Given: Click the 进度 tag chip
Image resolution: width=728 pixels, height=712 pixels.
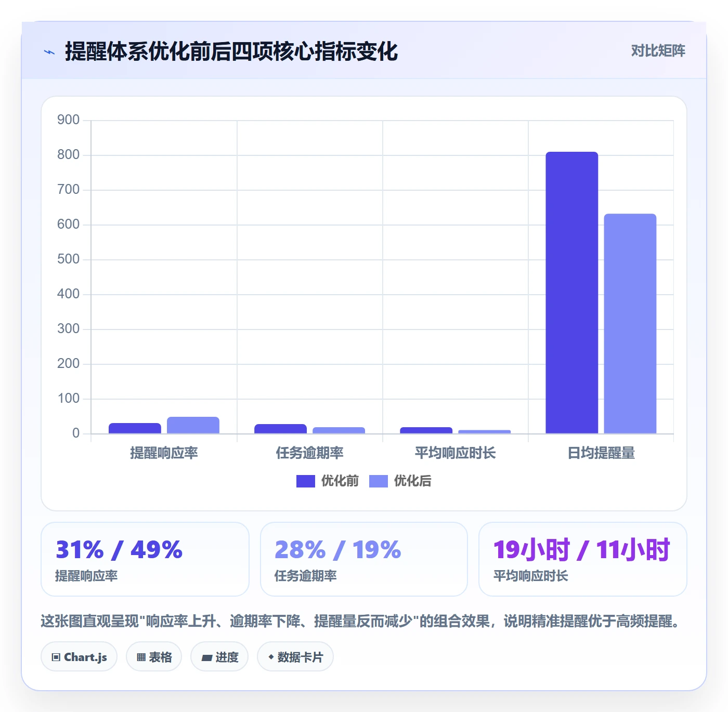Looking at the screenshot, I should 219,656.
